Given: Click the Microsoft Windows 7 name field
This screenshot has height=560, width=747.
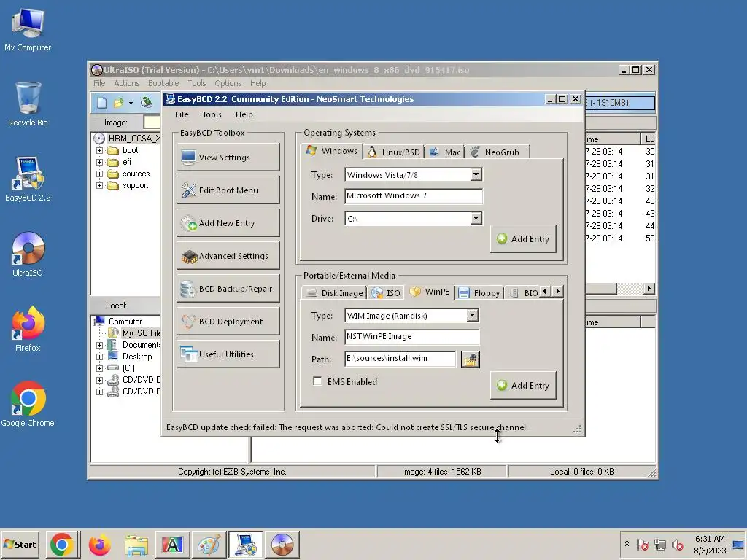Looking at the screenshot, I should click(414, 195).
